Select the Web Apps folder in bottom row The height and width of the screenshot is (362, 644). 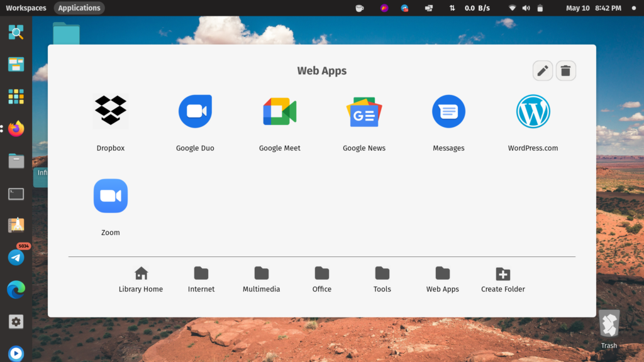(442, 280)
